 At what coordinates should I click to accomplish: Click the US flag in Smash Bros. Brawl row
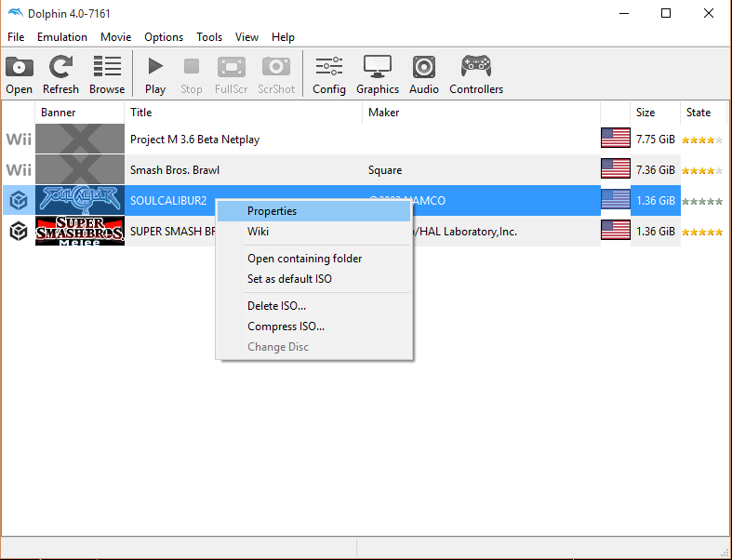pos(616,168)
